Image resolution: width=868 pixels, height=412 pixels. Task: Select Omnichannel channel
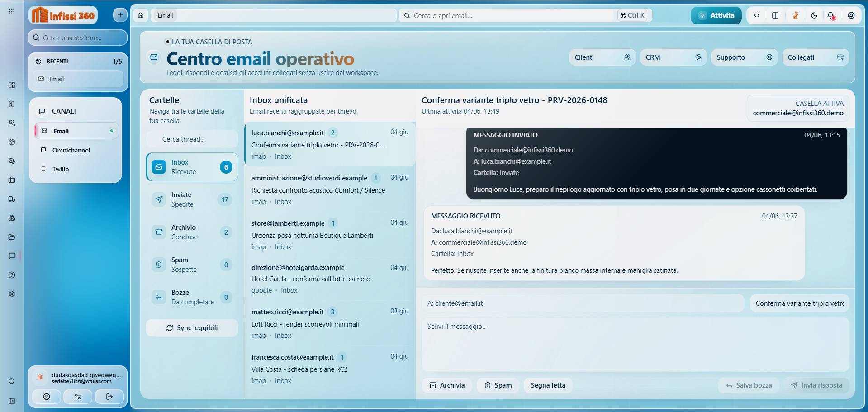[76, 150]
